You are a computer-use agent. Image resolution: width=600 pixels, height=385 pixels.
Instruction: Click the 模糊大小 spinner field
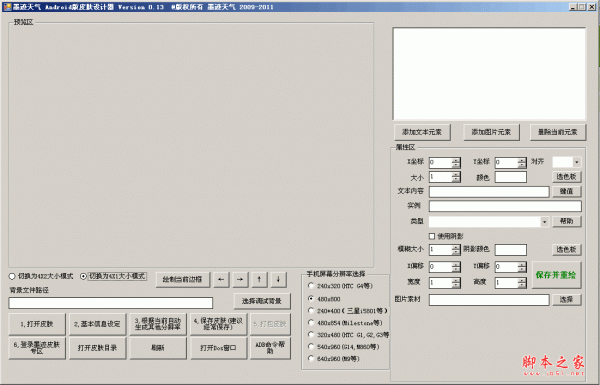(444, 250)
